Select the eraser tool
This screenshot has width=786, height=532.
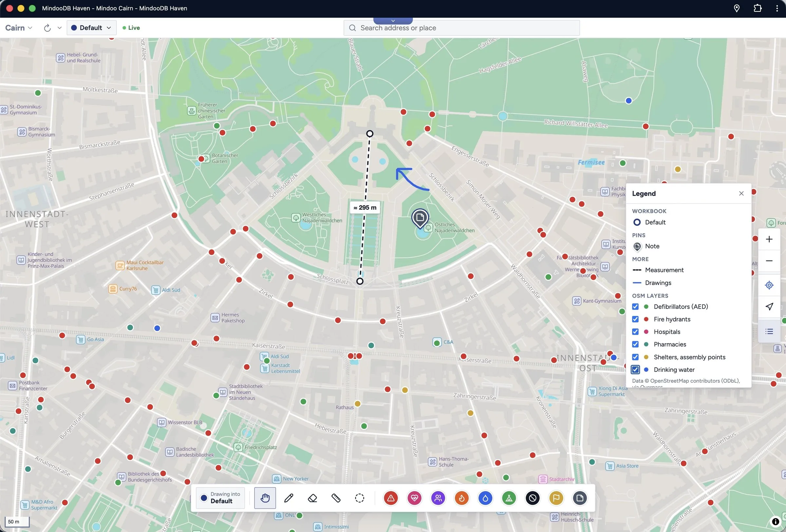pos(312,498)
